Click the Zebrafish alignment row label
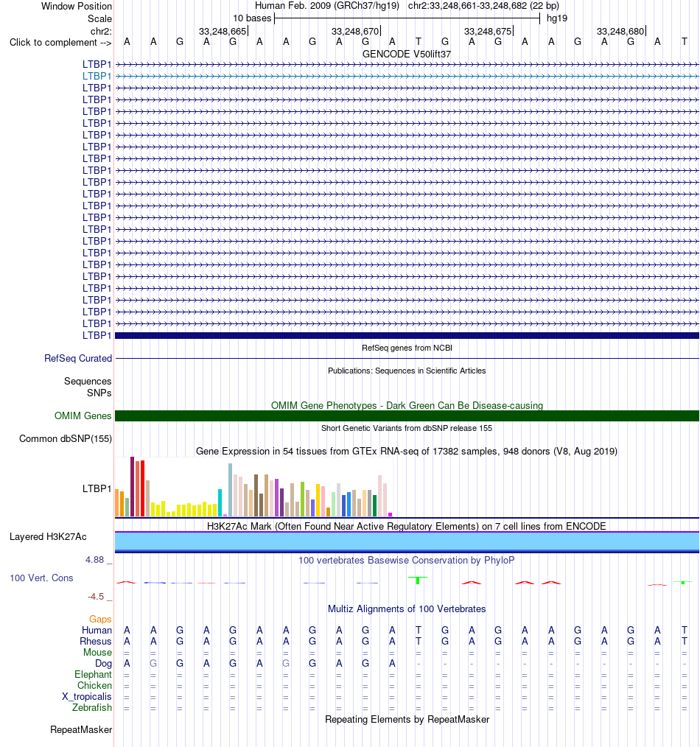The image size is (700, 747). [92, 707]
